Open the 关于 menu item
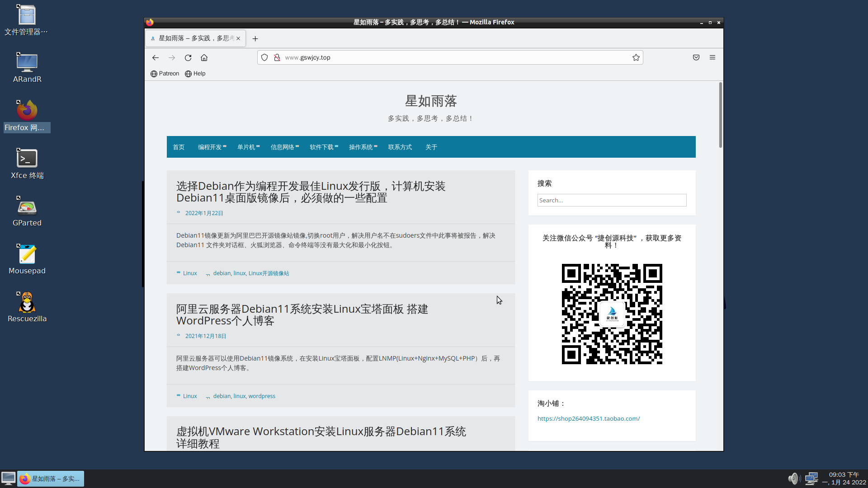Screen dimensions: 868x488 (431, 147)
